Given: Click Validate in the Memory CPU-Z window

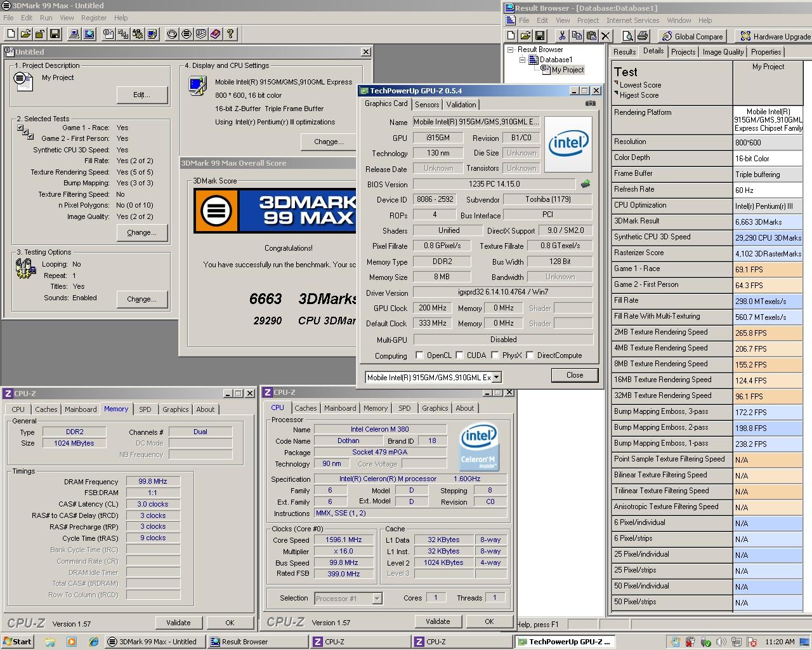Looking at the screenshot, I should tap(178, 623).
